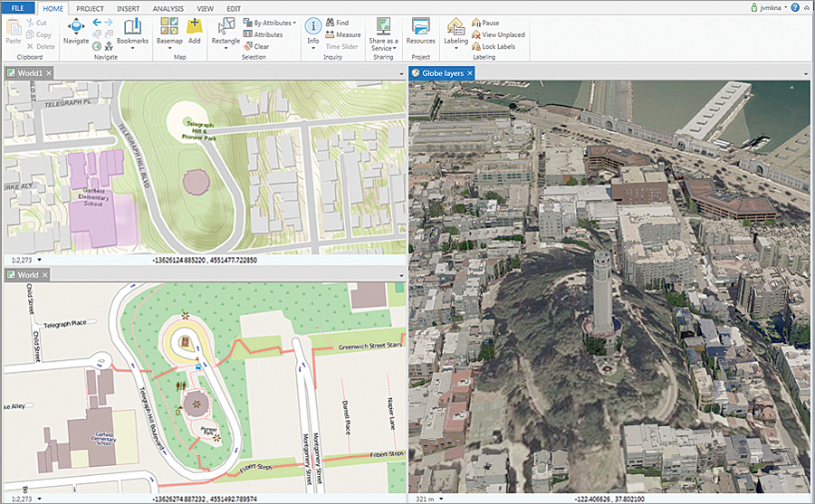Toggle Pause labeling
The image size is (815, 504).
click(x=490, y=23)
